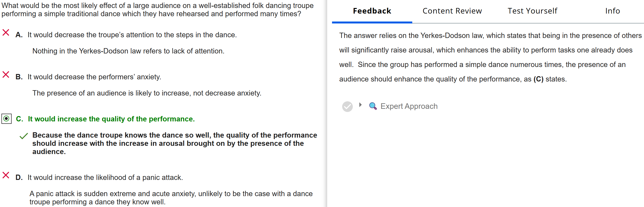Click the green checkmark under answer C
The image size is (644, 207).
coord(24,136)
